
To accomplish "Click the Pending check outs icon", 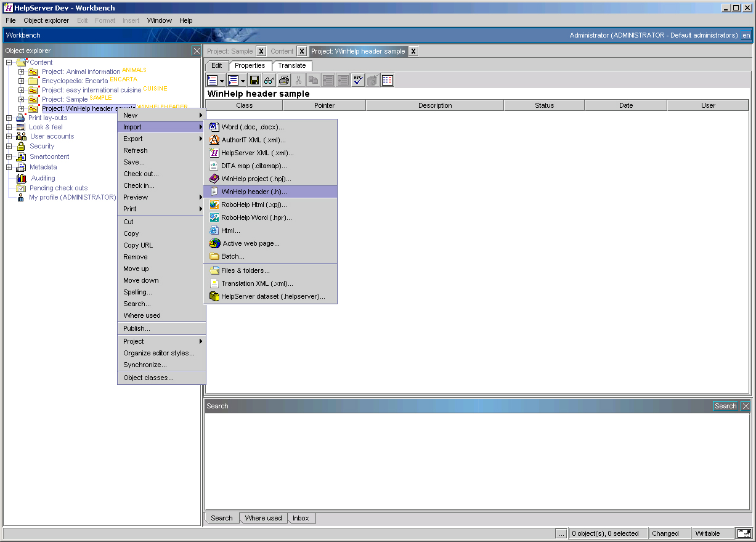I will click(22, 188).
